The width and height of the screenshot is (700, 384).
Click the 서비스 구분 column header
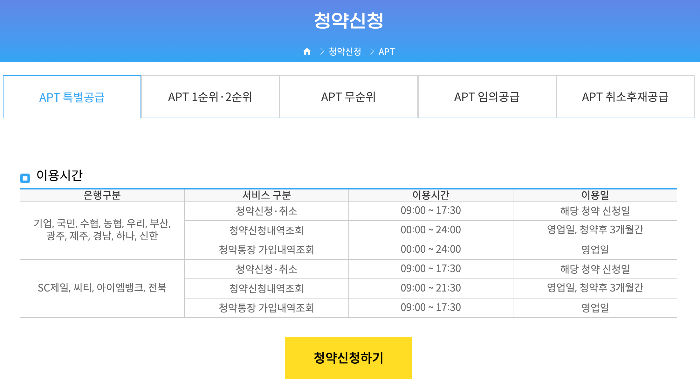pyautogui.click(x=267, y=195)
